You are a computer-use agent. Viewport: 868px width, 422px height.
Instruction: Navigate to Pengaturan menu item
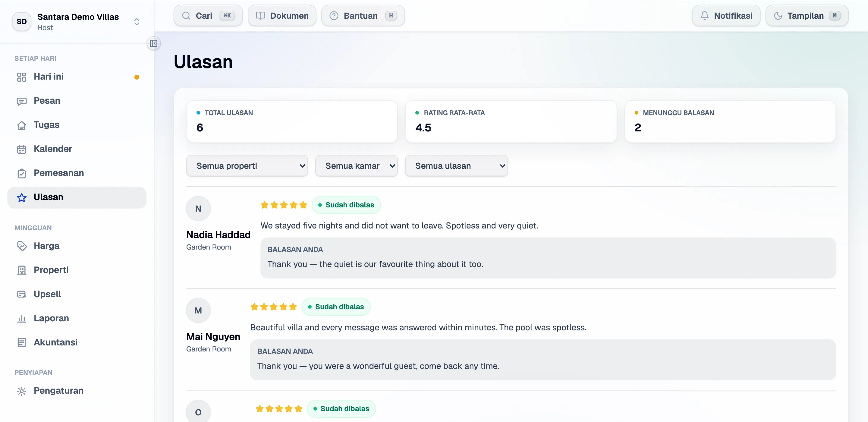coord(77,391)
